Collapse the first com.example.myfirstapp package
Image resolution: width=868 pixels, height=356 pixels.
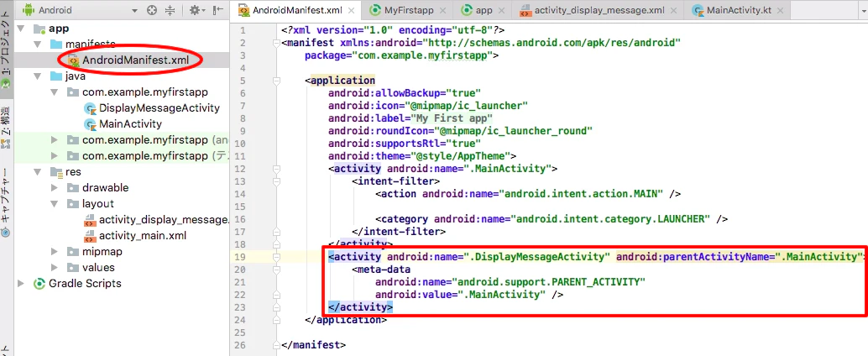click(55, 92)
